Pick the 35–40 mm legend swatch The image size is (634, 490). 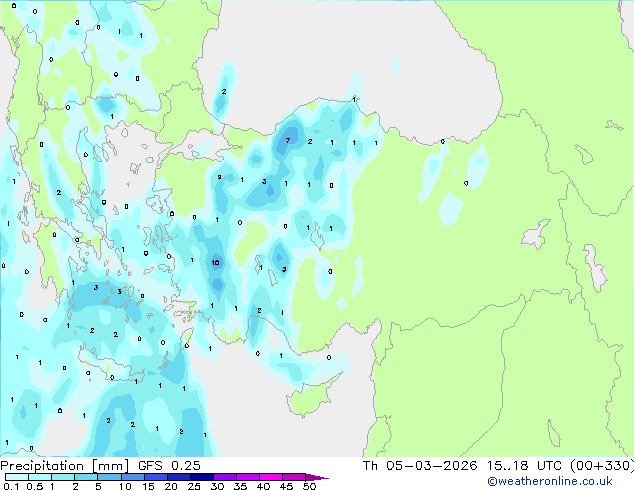tap(248, 477)
